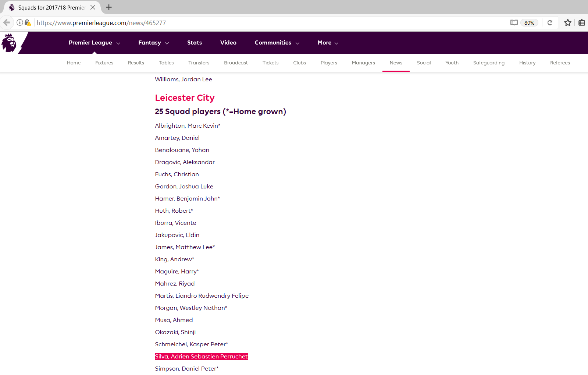Click 'Mahrez, Riyad' entry
588x375 pixels.
pos(175,284)
